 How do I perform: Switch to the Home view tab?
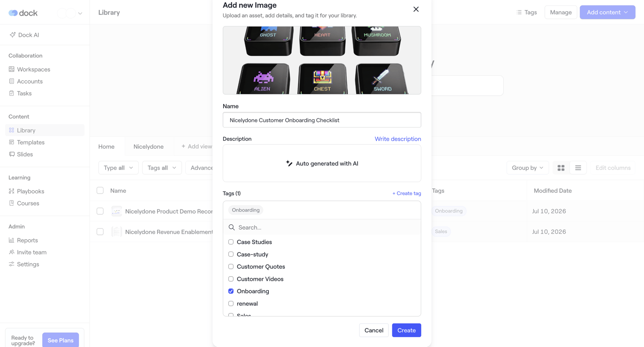pyautogui.click(x=106, y=147)
